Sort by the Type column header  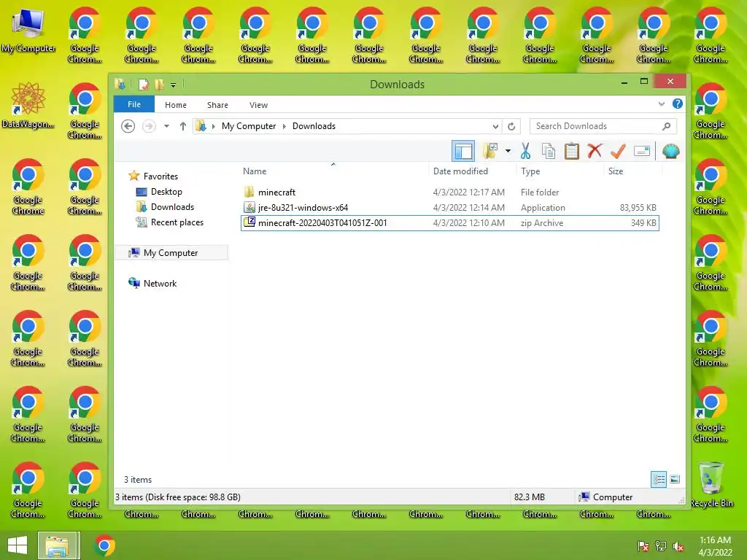click(x=560, y=171)
